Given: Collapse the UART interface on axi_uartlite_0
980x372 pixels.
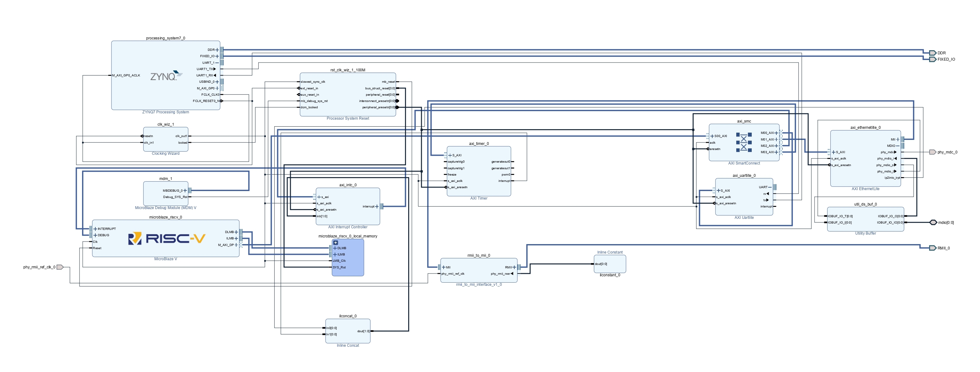Looking at the screenshot, I should 770,187.
